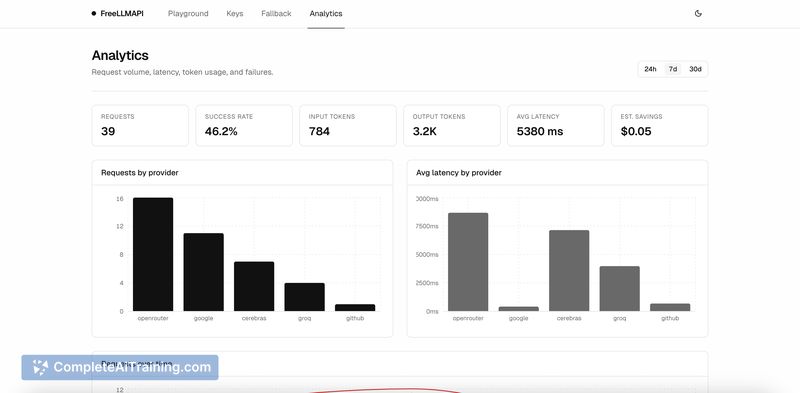800x393 pixels.
Task: Click the groq latency bar
Action: [619, 288]
